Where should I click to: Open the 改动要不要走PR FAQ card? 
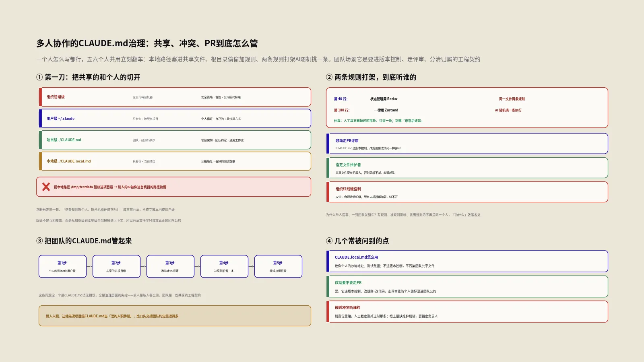(467, 286)
